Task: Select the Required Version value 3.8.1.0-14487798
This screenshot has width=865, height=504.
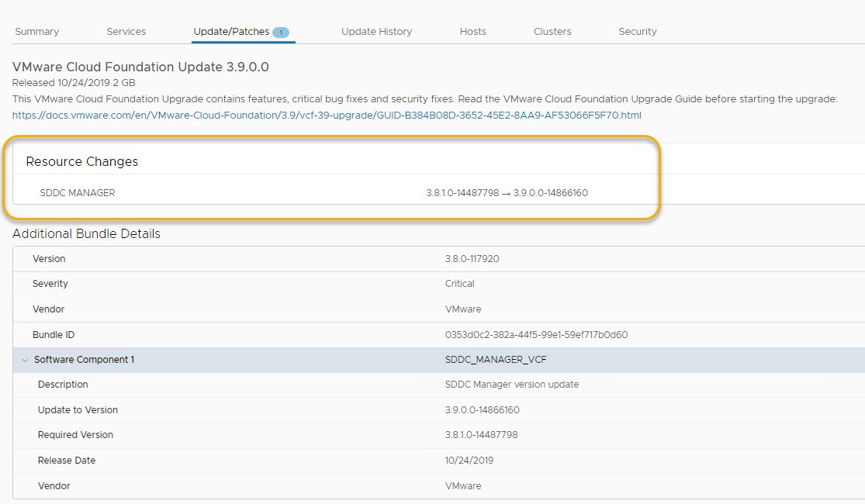Action: pyautogui.click(x=481, y=435)
